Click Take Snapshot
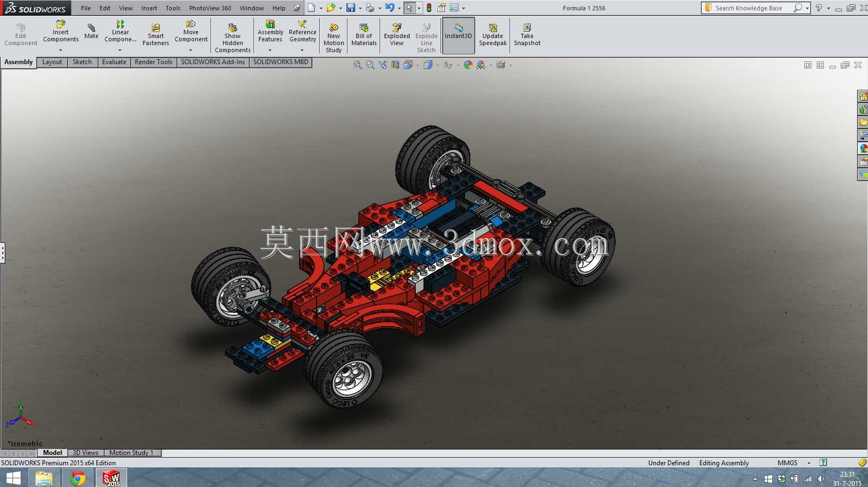 (x=527, y=35)
